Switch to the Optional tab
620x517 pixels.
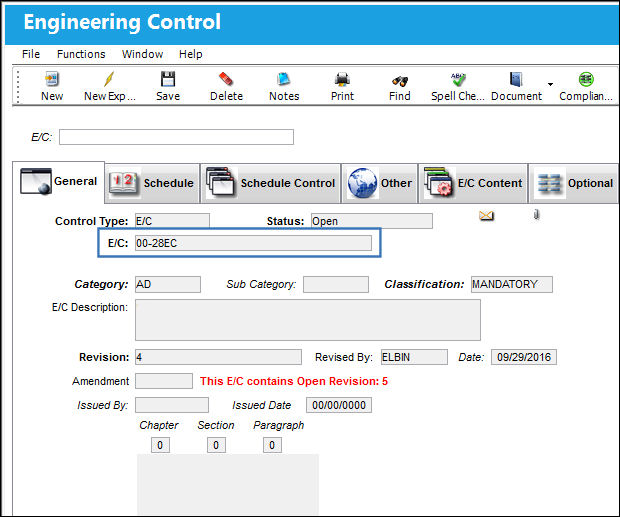point(573,183)
